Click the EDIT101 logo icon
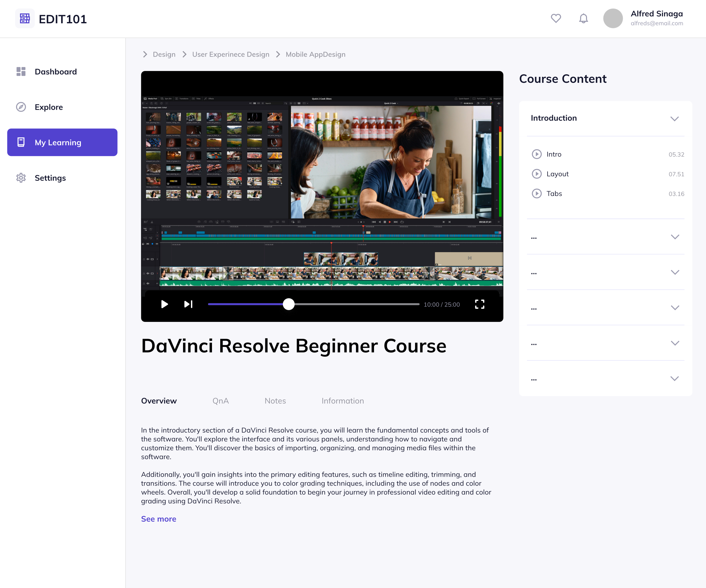706x588 pixels. [25, 18]
